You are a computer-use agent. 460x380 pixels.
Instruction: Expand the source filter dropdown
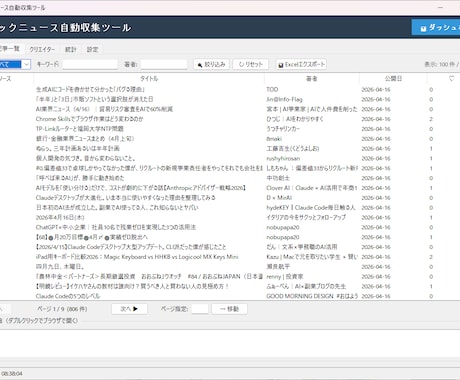pos(26,64)
